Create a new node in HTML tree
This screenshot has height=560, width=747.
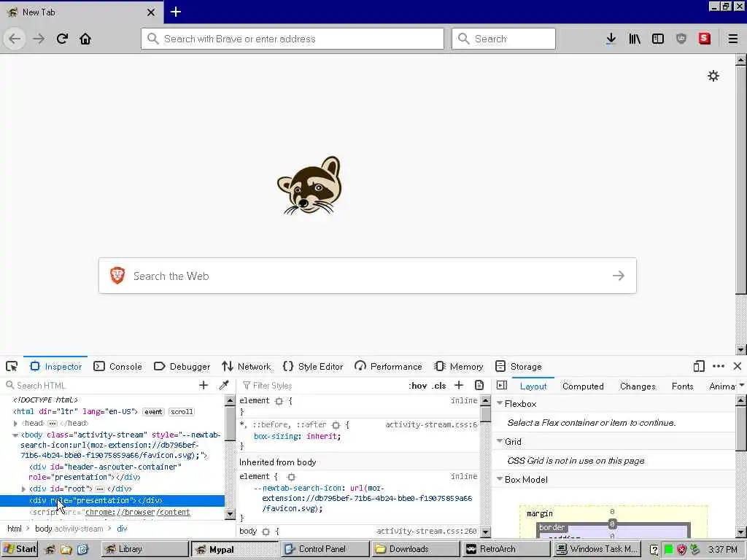pyautogui.click(x=204, y=385)
